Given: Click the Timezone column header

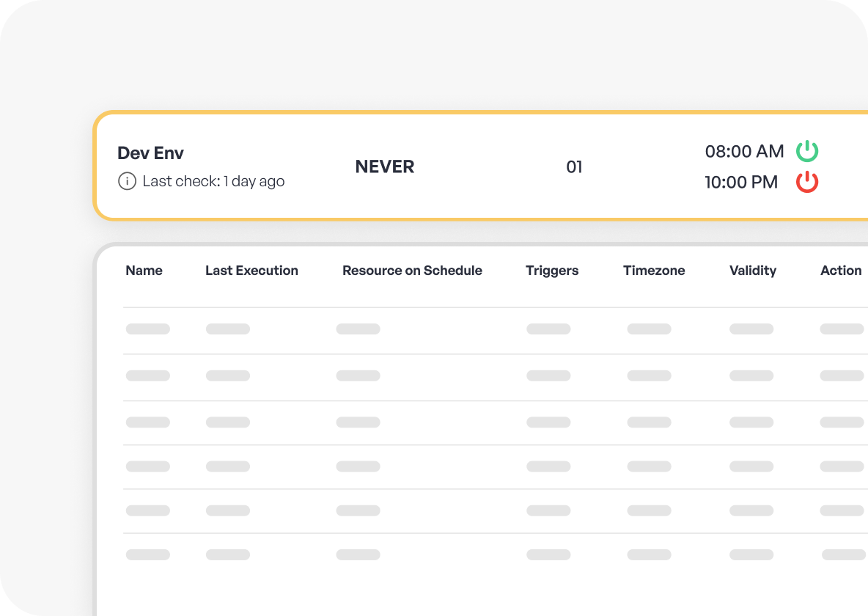Looking at the screenshot, I should coord(655,271).
